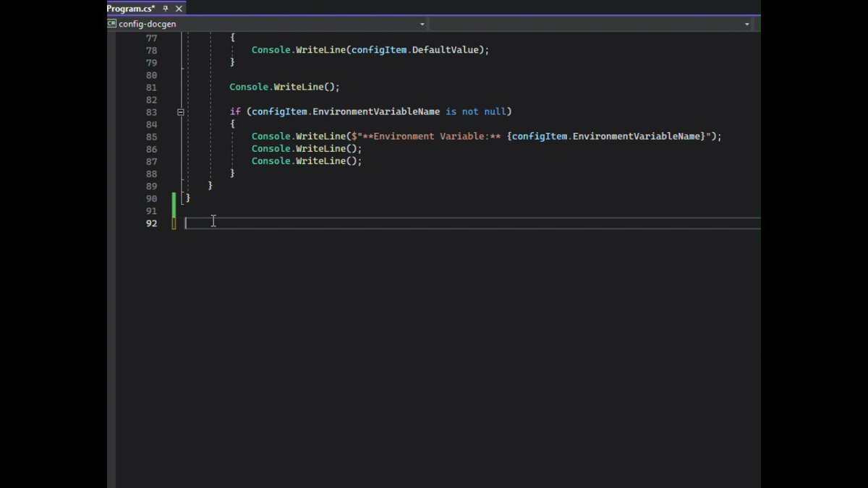This screenshot has height=488, width=868.
Task: Click the C# project icon beside config-docgen
Action: click(112, 24)
